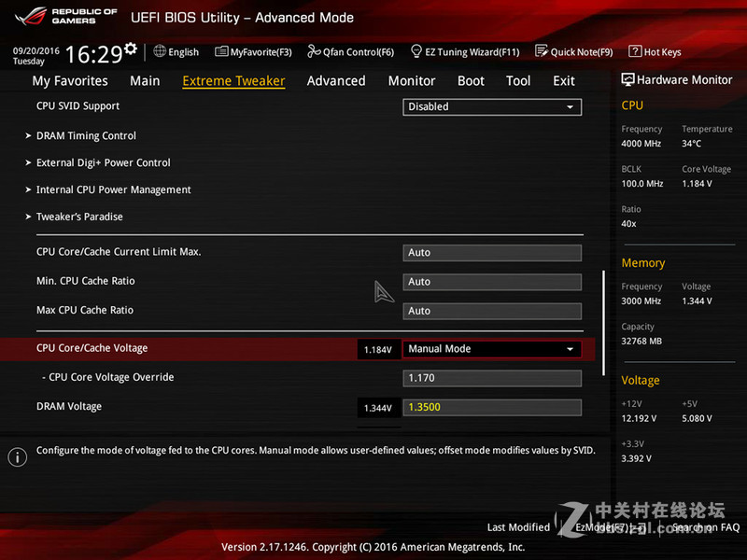
Task: Click the DRAM Voltage label
Action: click(x=69, y=406)
